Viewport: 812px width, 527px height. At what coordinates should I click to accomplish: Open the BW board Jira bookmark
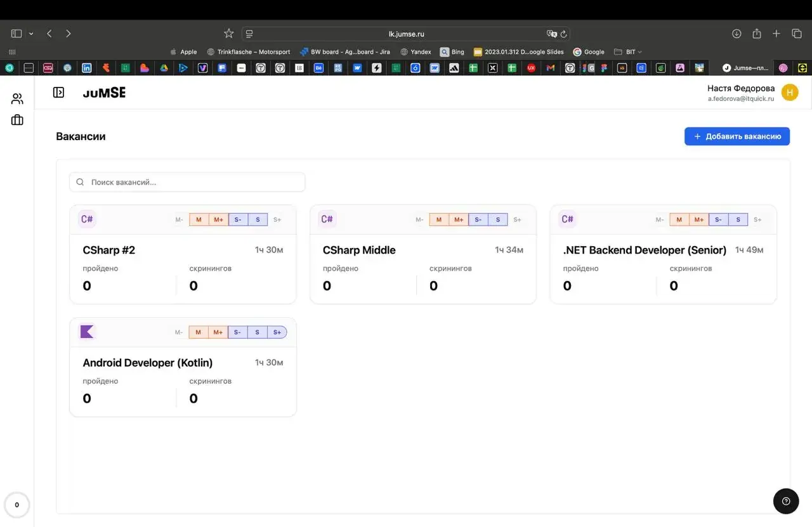(x=345, y=52)
